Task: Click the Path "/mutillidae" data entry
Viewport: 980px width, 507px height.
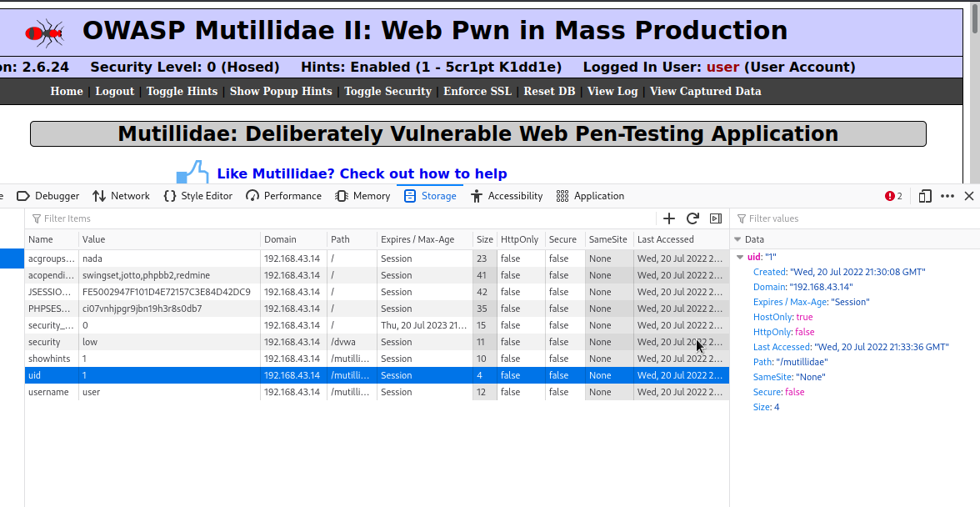Action: (791, 362)
